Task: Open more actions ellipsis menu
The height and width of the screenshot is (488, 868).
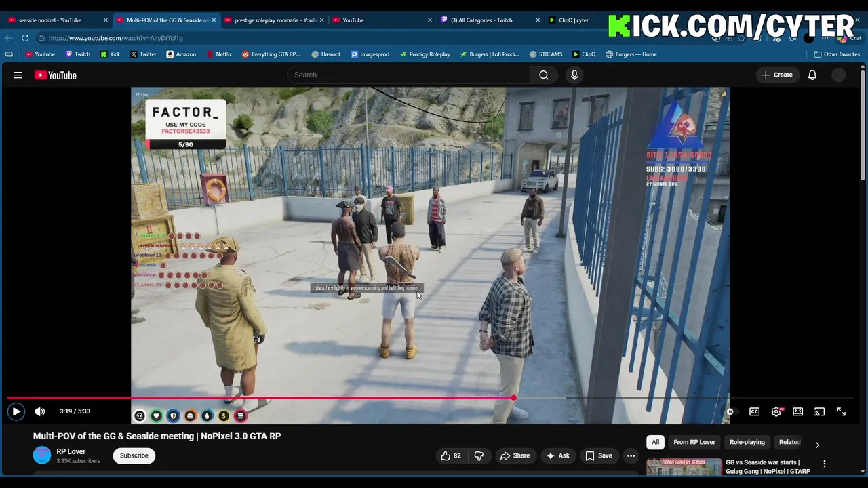Action: click(x=631, y=455)
